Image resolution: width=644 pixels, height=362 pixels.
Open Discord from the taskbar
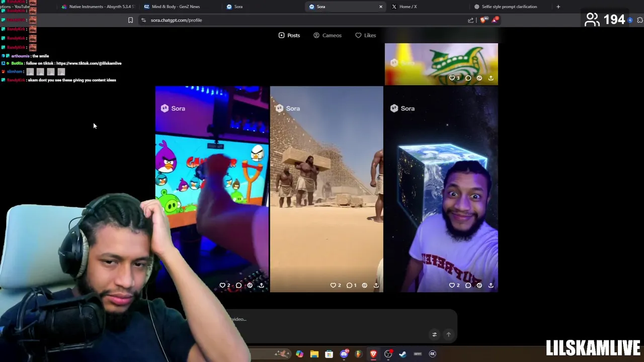point(344,354)
